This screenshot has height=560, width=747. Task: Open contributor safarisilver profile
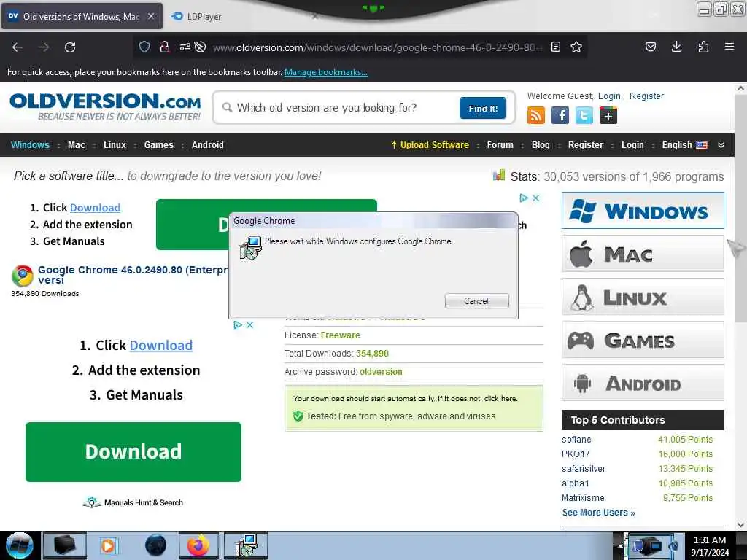pos(584,469)
